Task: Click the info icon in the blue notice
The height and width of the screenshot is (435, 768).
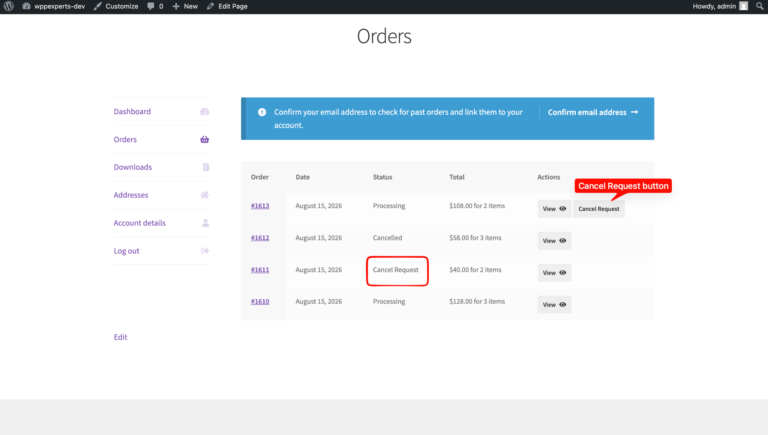Action: pyautogui.click(x=262, y=112)
